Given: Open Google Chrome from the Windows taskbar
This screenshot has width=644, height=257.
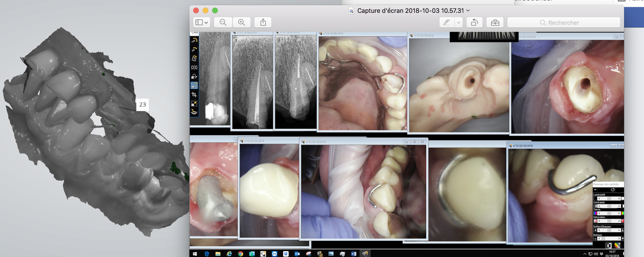Looking at the screenshot, I should point(241,254).
